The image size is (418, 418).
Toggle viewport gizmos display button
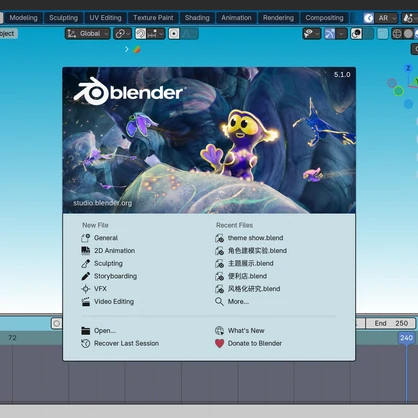[x=330, y=34]
